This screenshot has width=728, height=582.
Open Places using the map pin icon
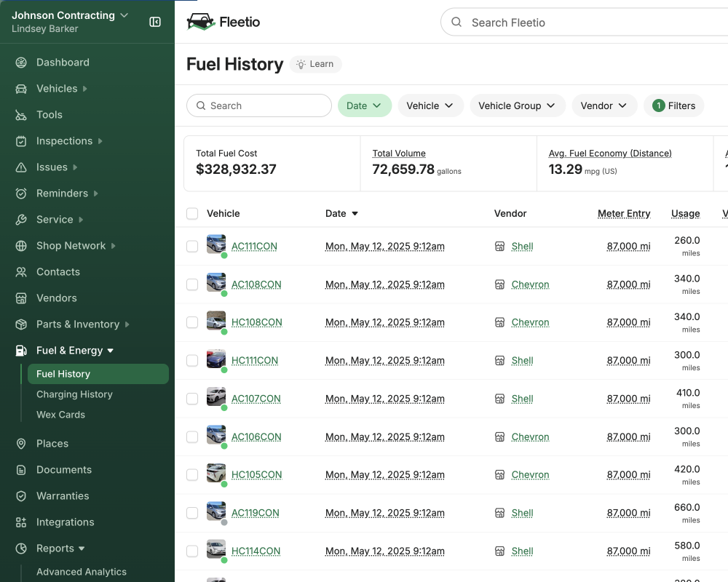pos(22,444)
